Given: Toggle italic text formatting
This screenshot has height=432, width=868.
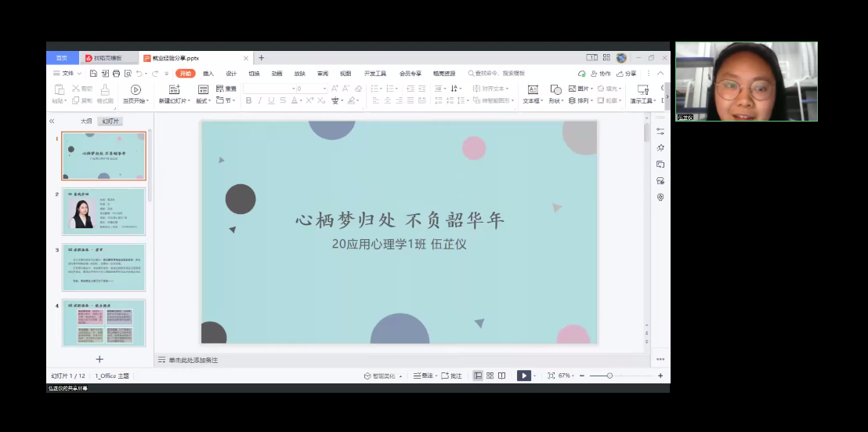Looking at the screenshot, I should (260, 100).
